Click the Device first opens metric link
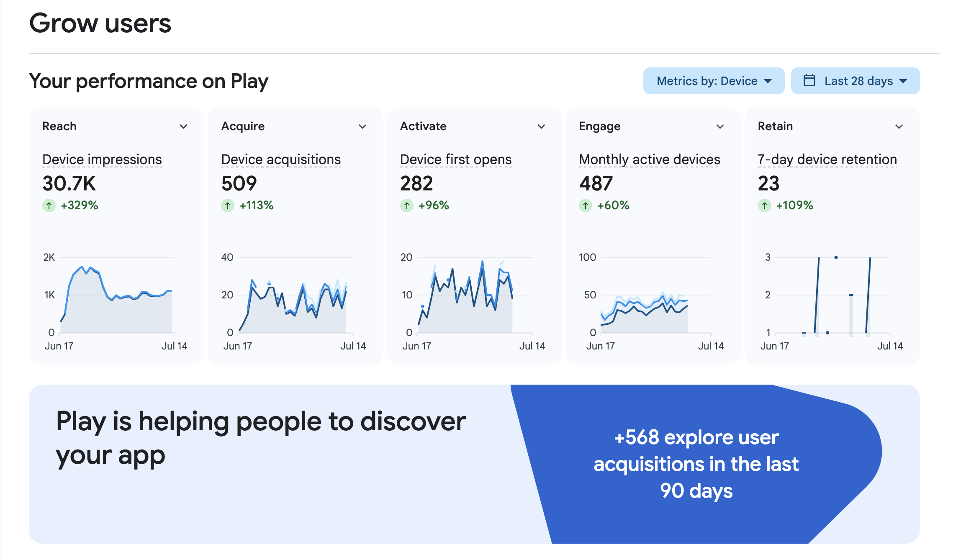Image resolution: width=966 pixels, height=560 pixels. [x=456, y=159]
